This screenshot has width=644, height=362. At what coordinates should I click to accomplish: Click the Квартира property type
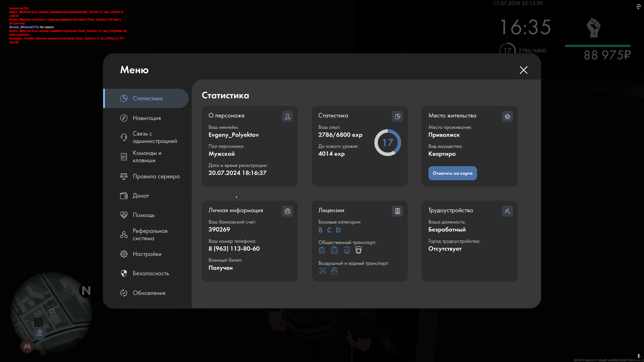[442, 154]
